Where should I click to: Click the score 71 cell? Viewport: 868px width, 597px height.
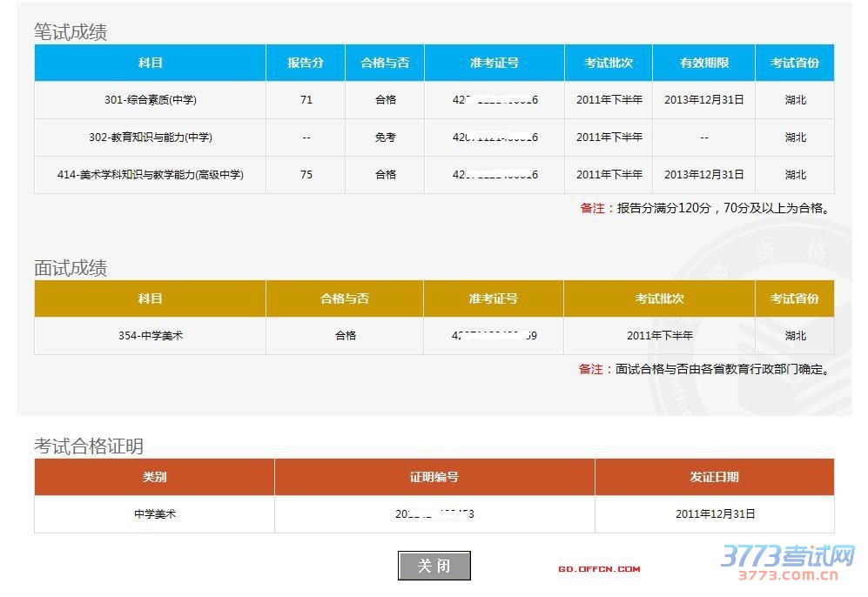click(306, 100)
